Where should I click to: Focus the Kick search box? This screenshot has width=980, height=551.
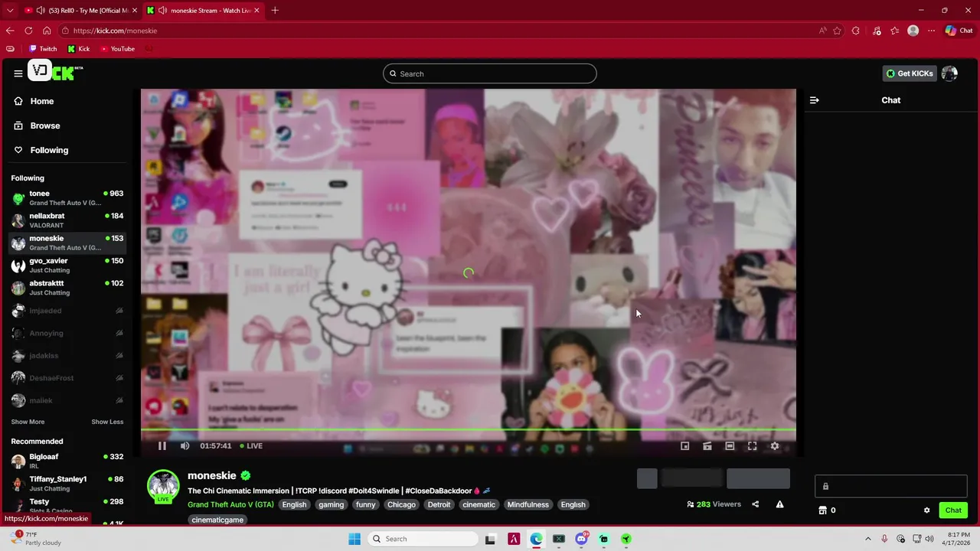pyautogui.click(x=490, y=73)
